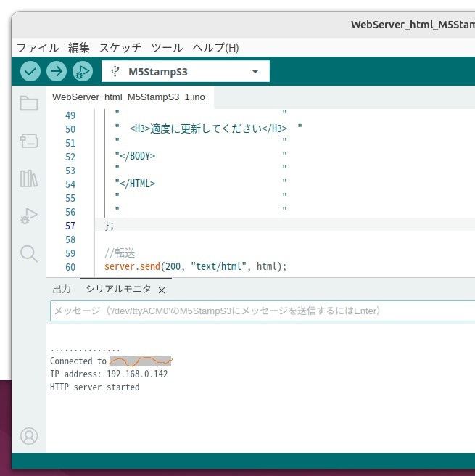Click the server.send code line
This screenshot has height=476, width=475.
[x=195, y=266]
